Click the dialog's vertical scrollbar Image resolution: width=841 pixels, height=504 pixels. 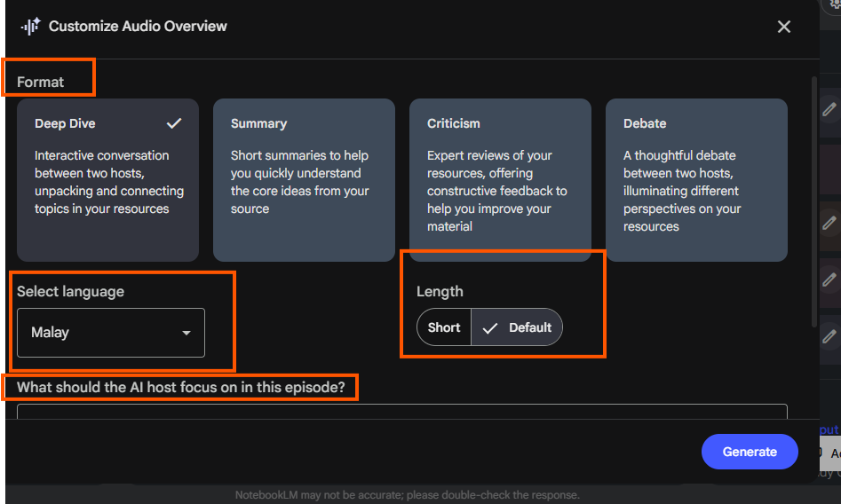(x=814, y=200)
